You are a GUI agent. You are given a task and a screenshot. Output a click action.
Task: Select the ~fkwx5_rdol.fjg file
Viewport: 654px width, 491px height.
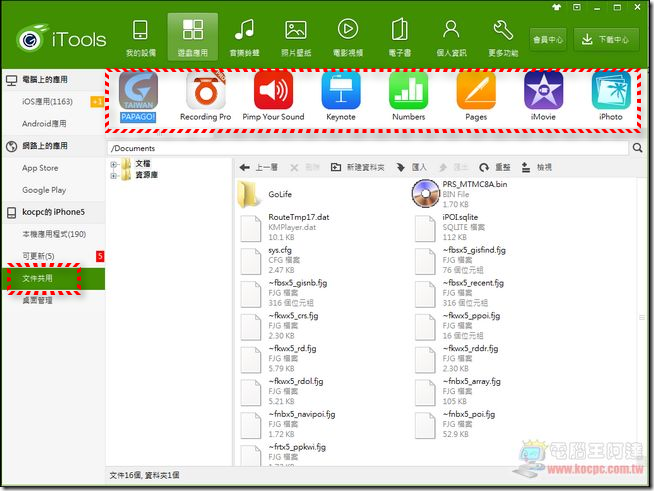[x=282, y=392]
